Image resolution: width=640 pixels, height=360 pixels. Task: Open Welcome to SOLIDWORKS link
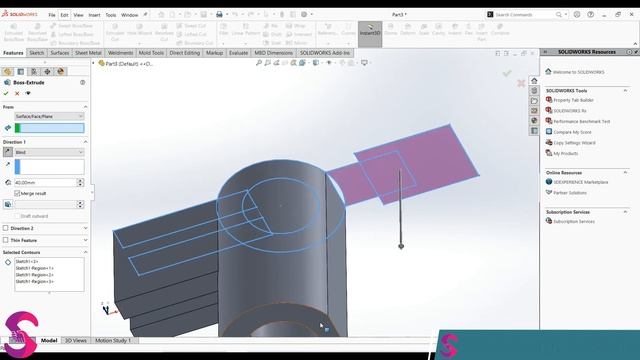click(578, 72)
